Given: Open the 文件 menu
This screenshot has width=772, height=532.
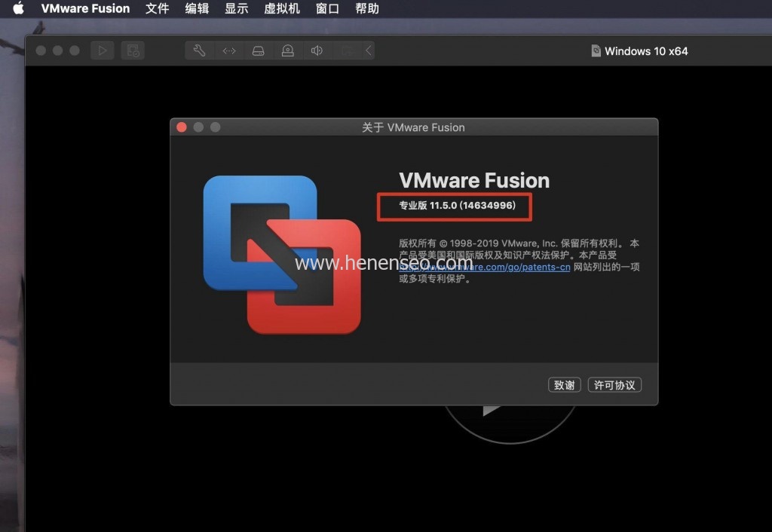Looking at the screenshot, I should (x=157, y=9).
